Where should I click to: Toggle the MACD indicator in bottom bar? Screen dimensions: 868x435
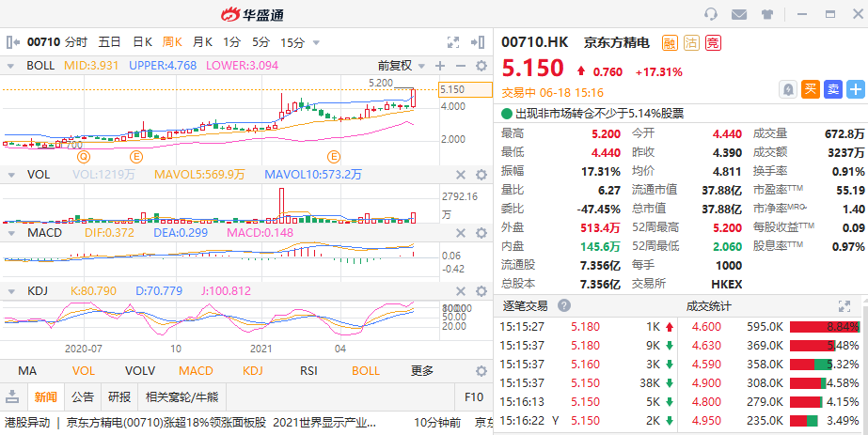(x=196, y=371)
